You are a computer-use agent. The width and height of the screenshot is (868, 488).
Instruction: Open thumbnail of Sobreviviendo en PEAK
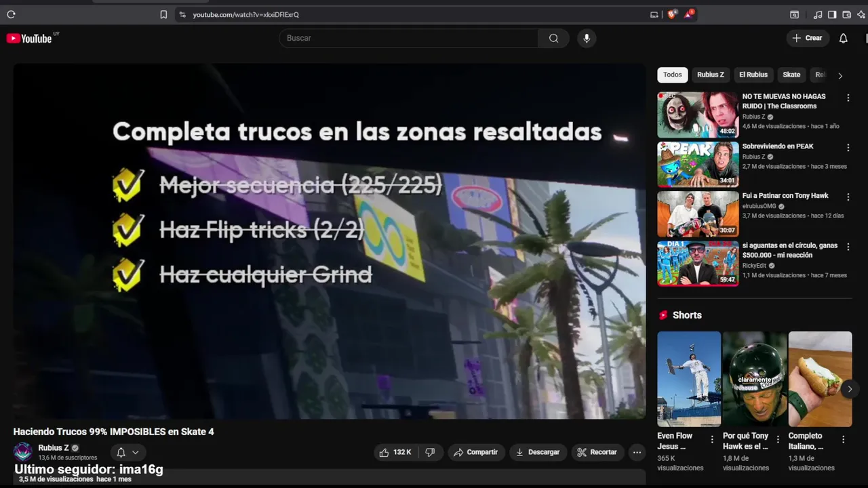[698, 164]
